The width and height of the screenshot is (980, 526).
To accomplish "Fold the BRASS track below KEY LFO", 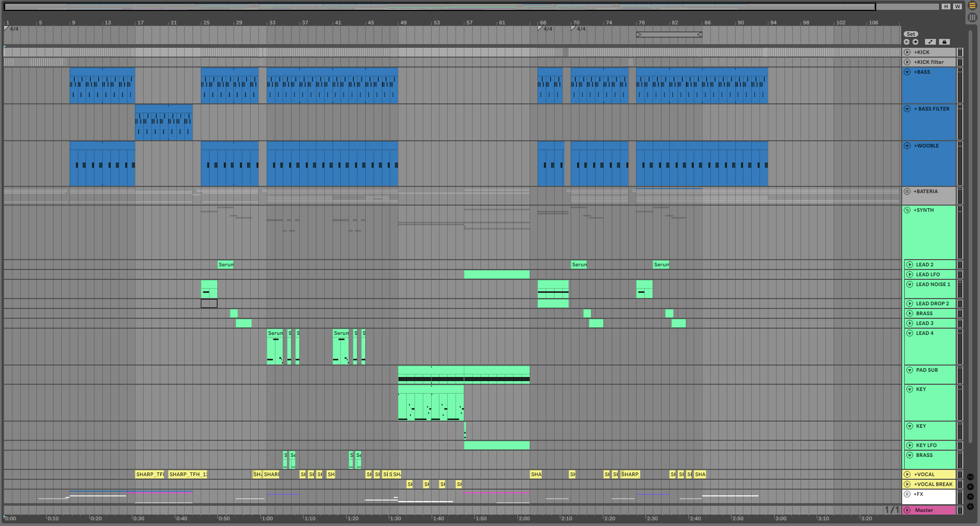I will [x=910, y=455].
